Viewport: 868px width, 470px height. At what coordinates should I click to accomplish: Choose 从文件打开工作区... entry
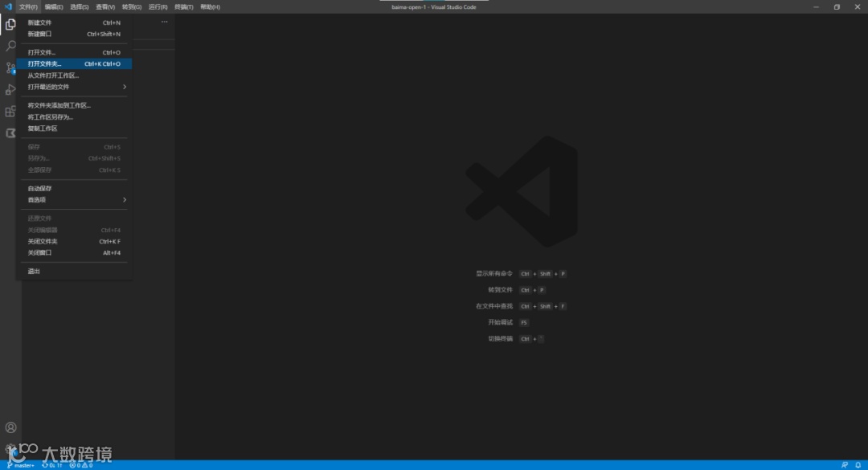[x=74, y=76]
